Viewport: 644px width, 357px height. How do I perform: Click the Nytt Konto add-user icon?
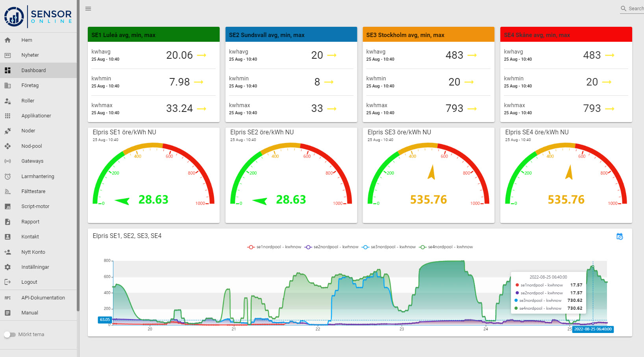(x=7, y=252)
